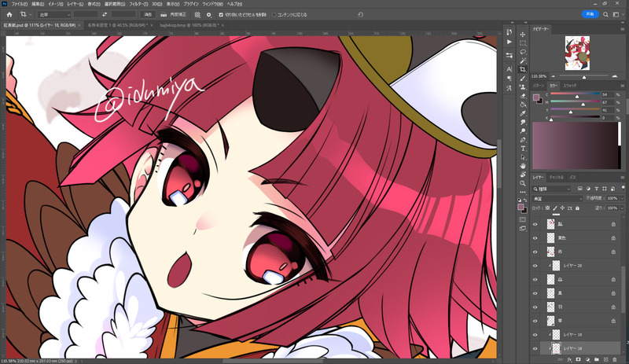Image resolution: width=629 pixels, height=364 pixels.
Task: Toggle visibility of the 黄色 layer
Action: click(535, 238)
